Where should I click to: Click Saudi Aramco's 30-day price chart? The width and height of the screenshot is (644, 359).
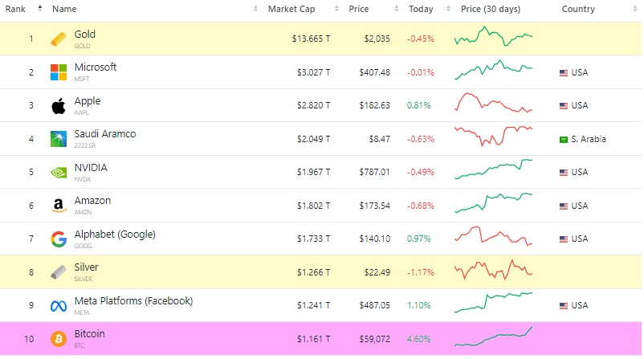click(493, 137)
